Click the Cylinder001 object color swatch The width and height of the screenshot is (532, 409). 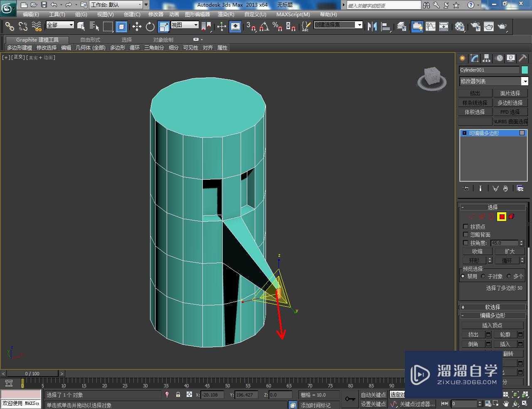click(525, 70)
